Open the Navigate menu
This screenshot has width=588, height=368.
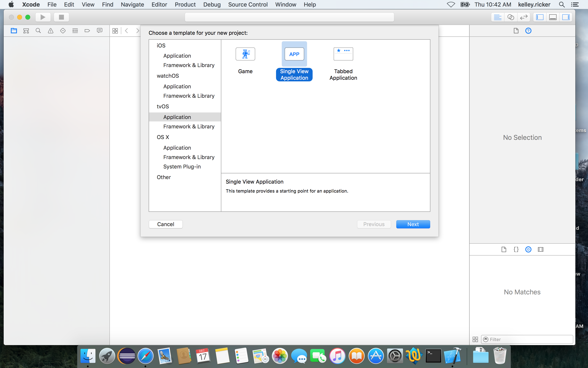point(133,4)
